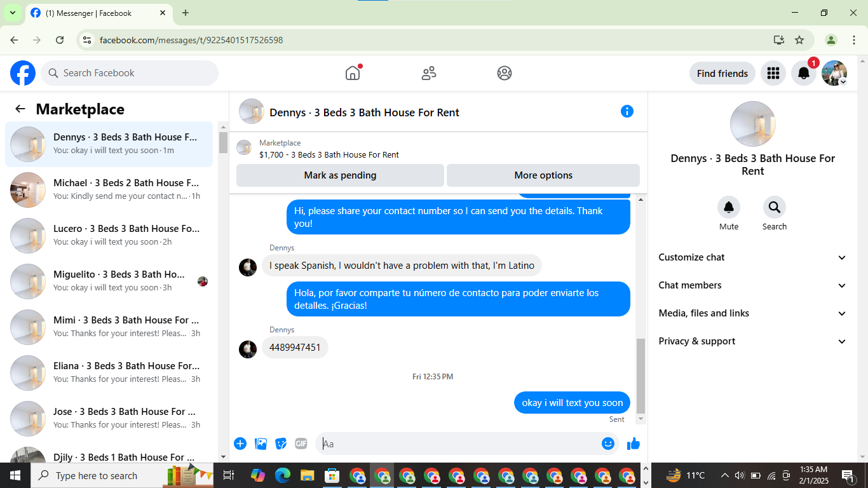Open Microsoft Edge from taskbar
The width and height of the screenshot is (868, 488).
point(283,475)
